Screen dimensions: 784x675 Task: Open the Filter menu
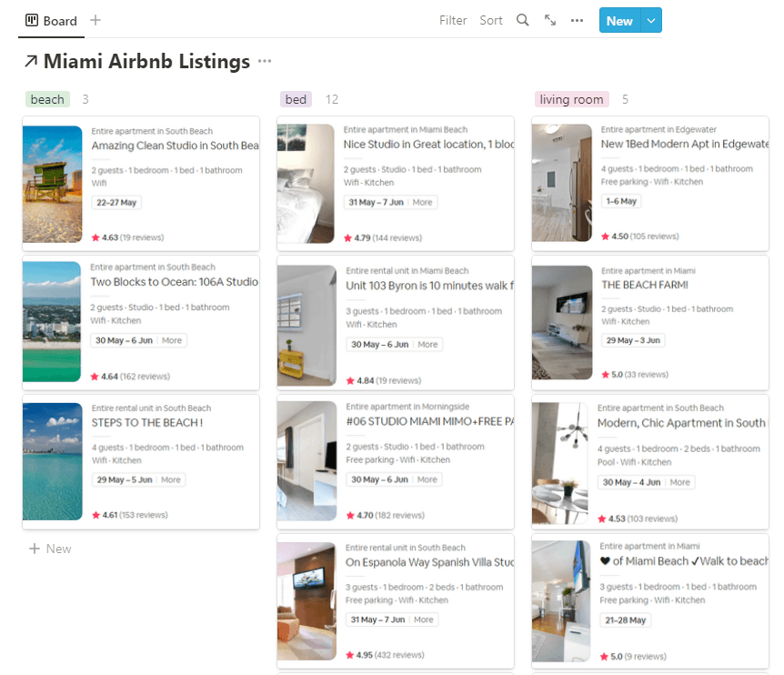pyautogui.click(x=453, y=20)
